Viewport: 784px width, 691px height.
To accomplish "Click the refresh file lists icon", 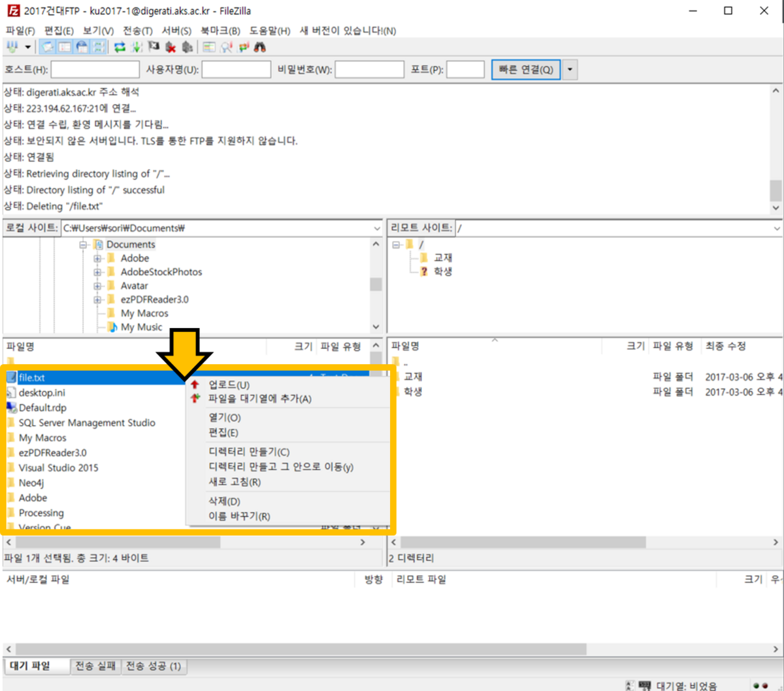I will tap(120, 47).
